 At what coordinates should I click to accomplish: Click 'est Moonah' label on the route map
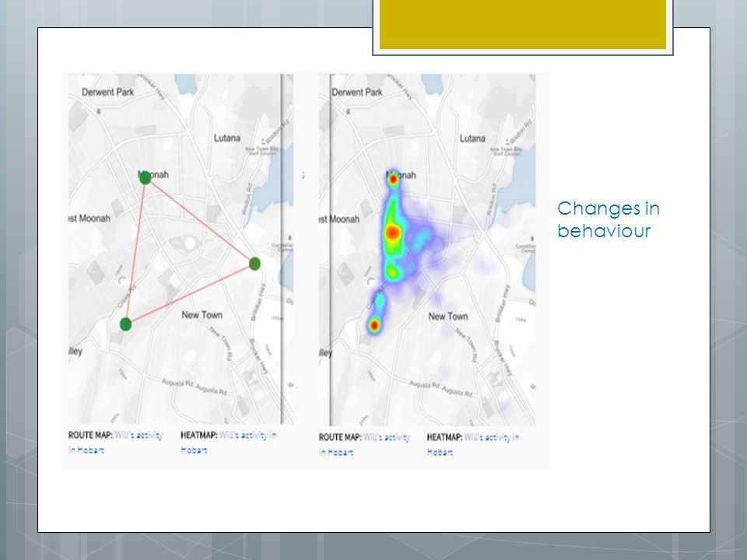coord(89,219)
